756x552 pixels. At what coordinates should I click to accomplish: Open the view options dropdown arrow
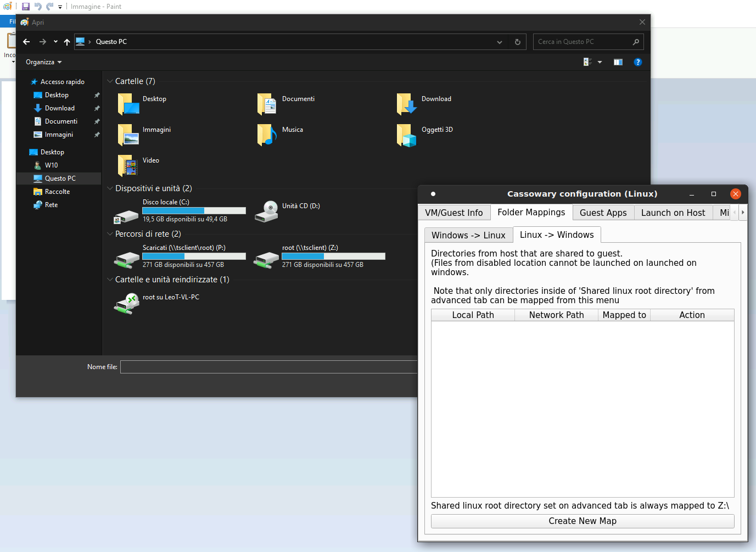point(600,62)
